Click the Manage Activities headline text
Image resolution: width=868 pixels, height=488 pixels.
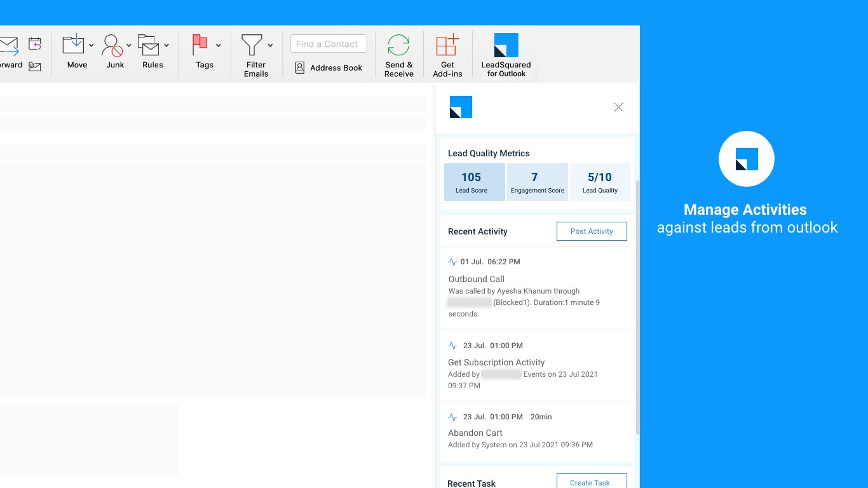[x=745, y=210]
